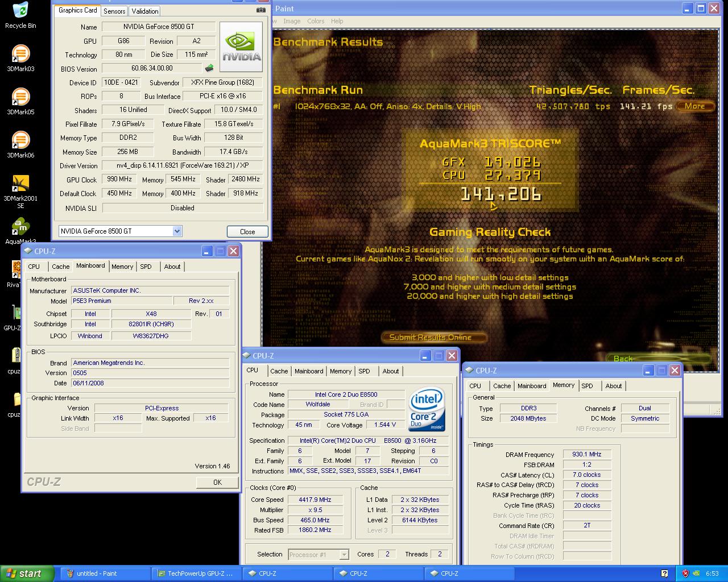Click the motherboard model P5E3 Premium
The height and width of the screenshot is (582, 728).
[122, 301]
